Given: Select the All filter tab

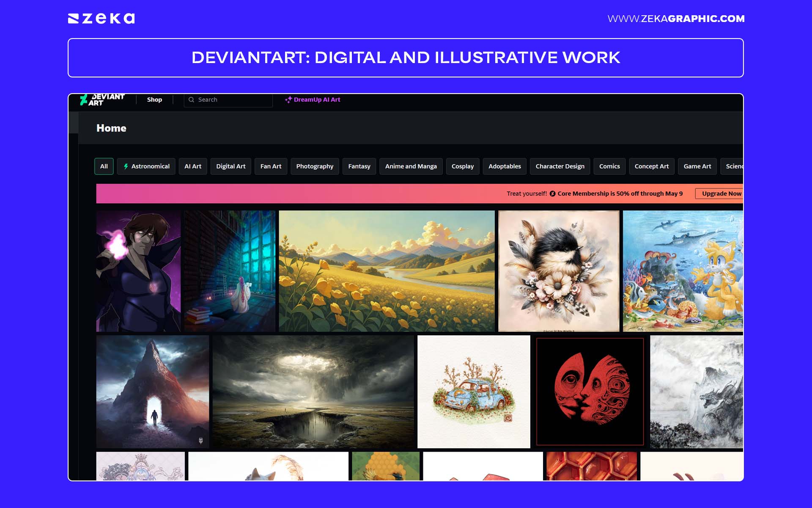Looking at the screenshot, I should 104,166.
